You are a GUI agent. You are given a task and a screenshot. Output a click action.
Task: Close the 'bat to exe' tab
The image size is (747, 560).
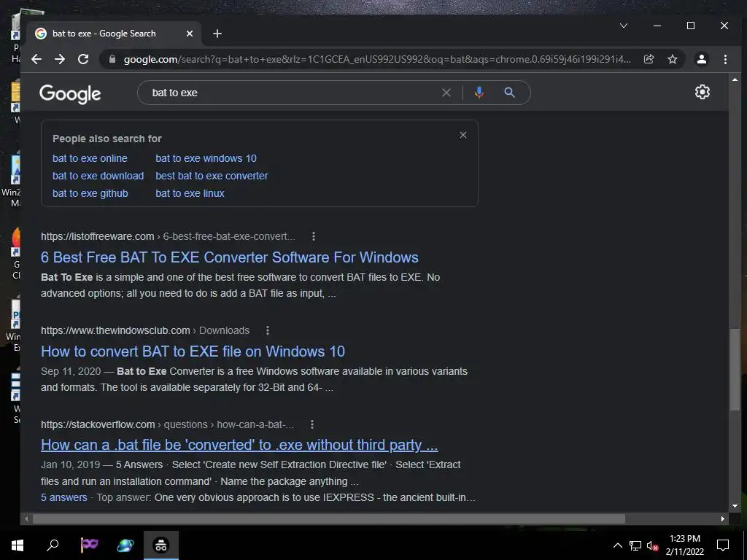coord(190,34)
